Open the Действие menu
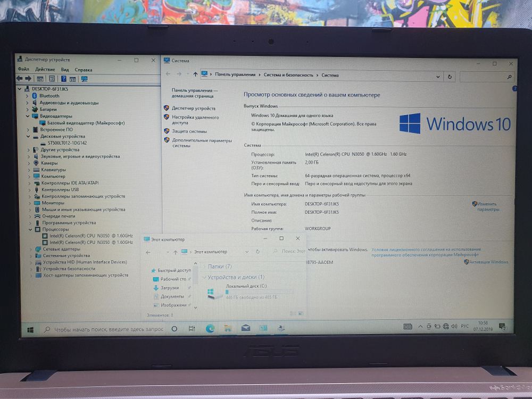Viewport: 532px width, 399px height. click(x=45, y=69)
